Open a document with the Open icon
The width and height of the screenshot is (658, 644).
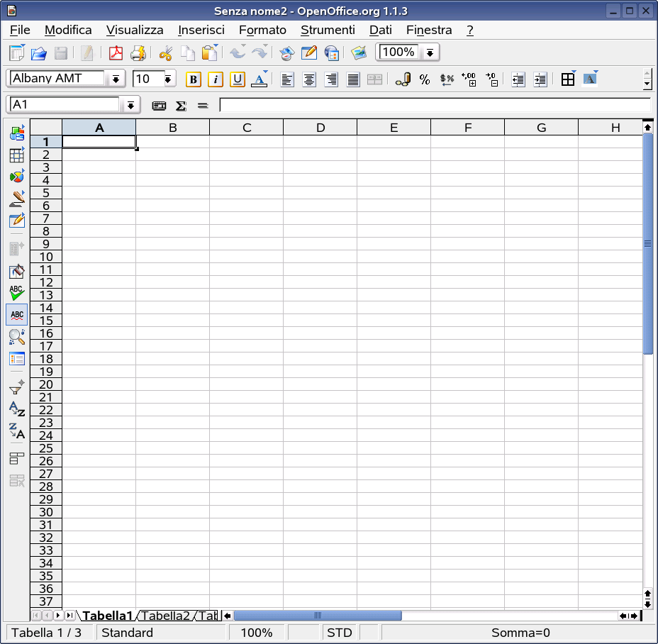pos(38,53)
